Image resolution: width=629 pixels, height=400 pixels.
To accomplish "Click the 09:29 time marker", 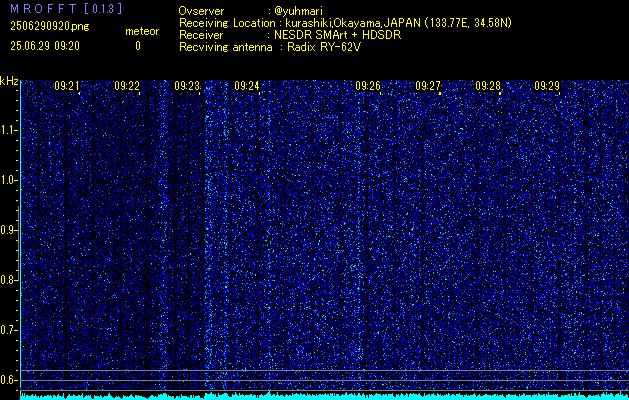I will point(547,86).
